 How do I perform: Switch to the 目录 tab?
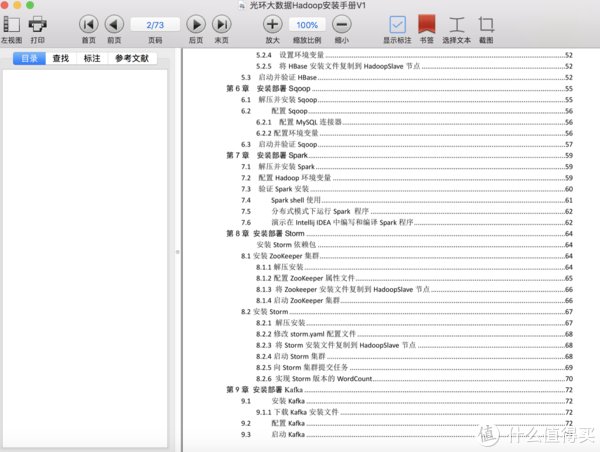[x=29, y=59]
